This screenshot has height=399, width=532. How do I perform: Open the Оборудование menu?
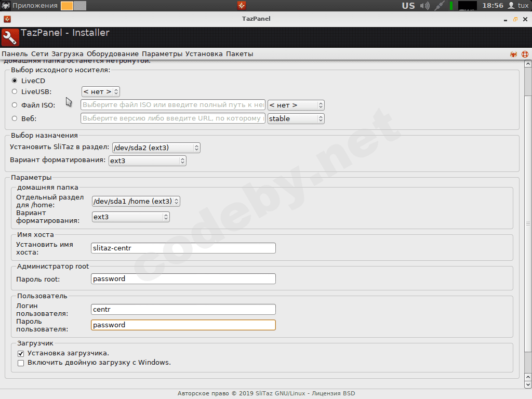click(113, 54)
